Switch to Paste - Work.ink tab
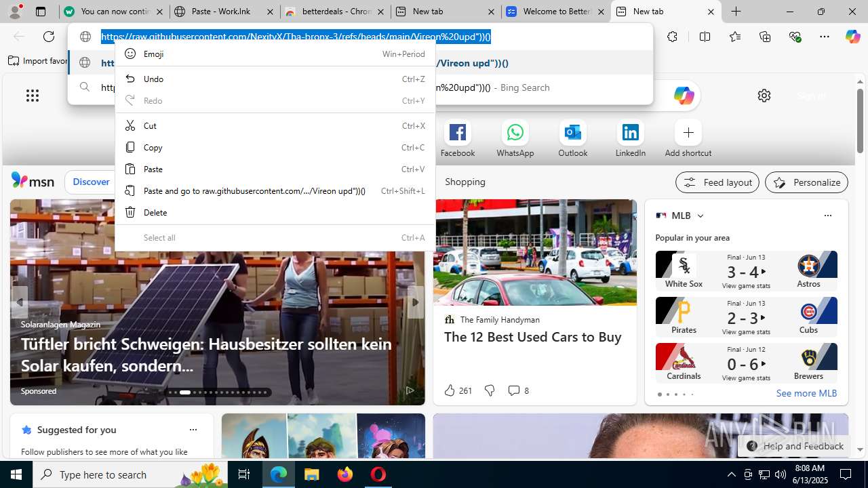 (x=224, y=12)
